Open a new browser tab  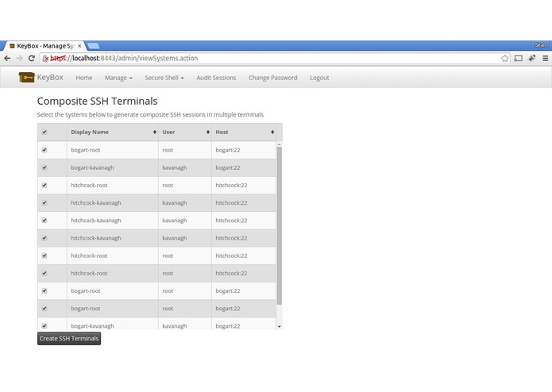click(93, 46)
